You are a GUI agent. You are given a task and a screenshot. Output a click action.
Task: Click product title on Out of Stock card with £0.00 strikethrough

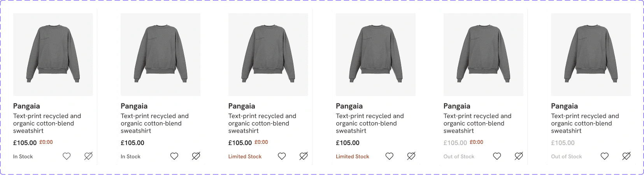click(x=477, y=123)
